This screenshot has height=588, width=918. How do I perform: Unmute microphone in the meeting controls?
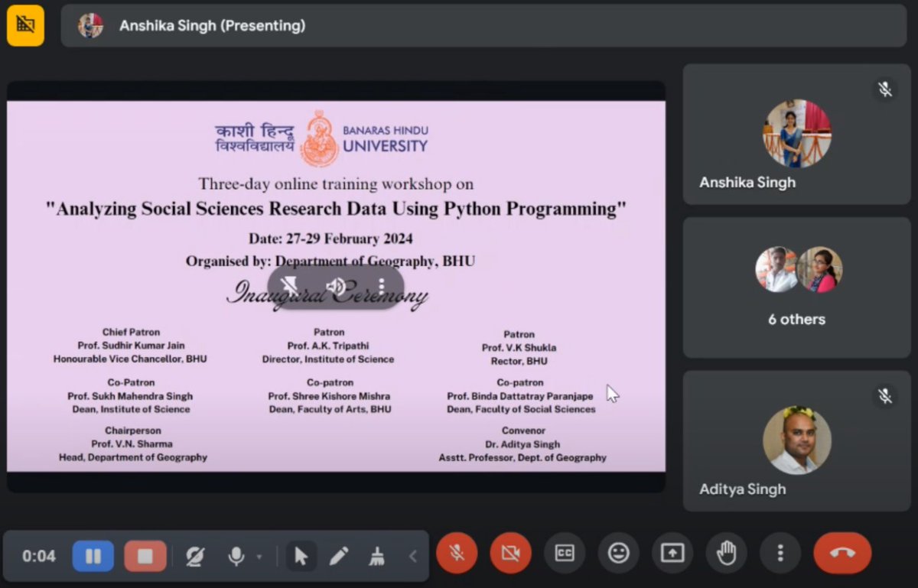(x=457, y=553)
